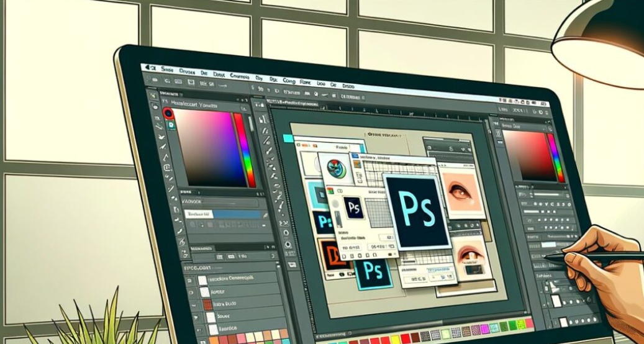This screenshot has height=344, width=644.
Task: Open the Apple menu in menu bar
Action: (x=146, y=67)
